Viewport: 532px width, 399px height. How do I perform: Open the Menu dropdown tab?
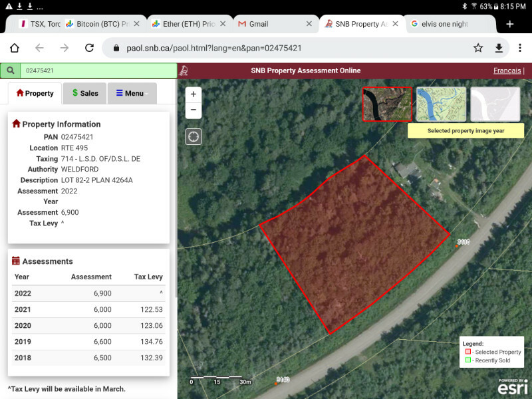point(132,93)
